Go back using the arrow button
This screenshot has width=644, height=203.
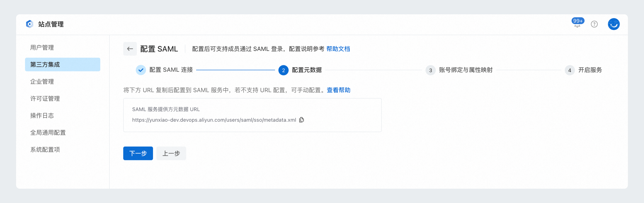[x=130, y=49]
